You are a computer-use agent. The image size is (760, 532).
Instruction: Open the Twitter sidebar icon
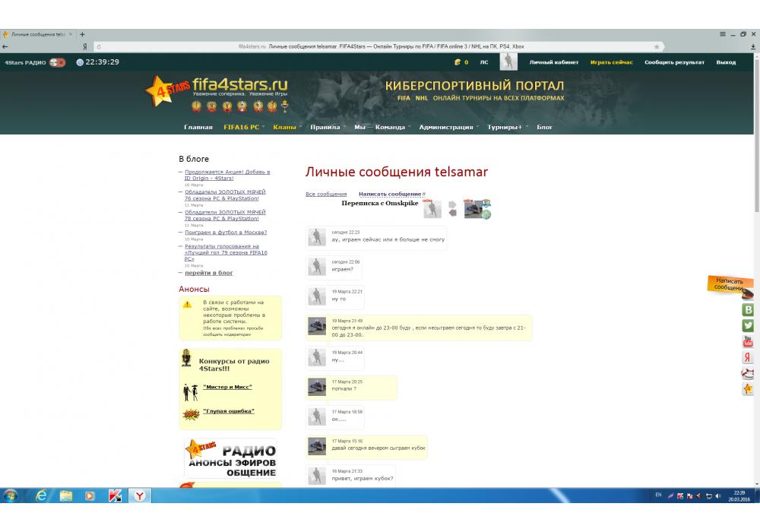(748, 325)
